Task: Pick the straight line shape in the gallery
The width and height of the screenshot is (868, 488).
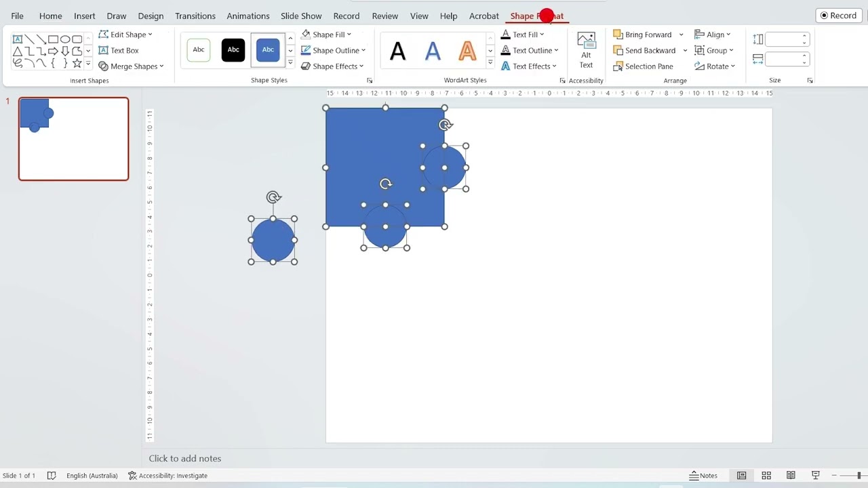Action: coord(29,39)
